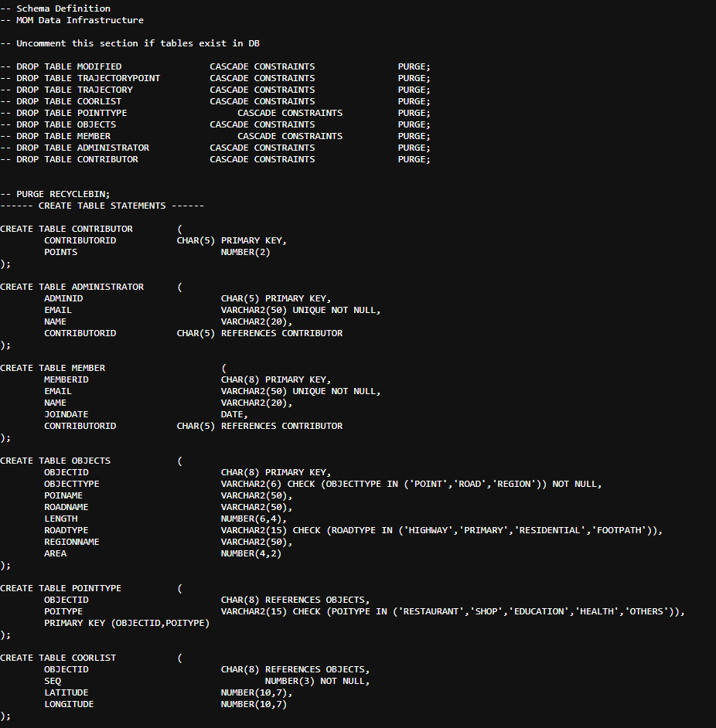Click the 'POINT' value in OBJECTTYPE check
The width and height of the screenshot is (716, 728).
click(x=428, y=485)
